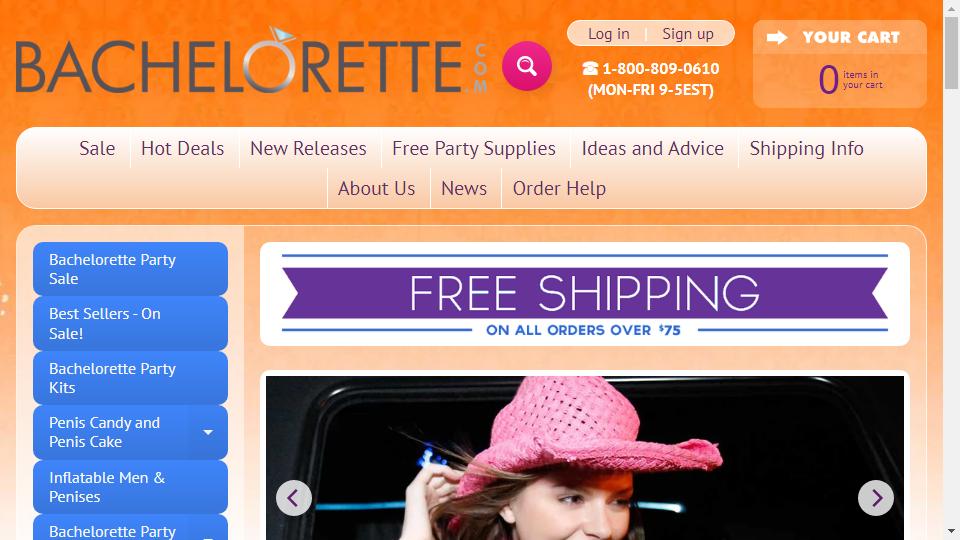Click the telephone icon beside the phone number

[x=590, y=69]
